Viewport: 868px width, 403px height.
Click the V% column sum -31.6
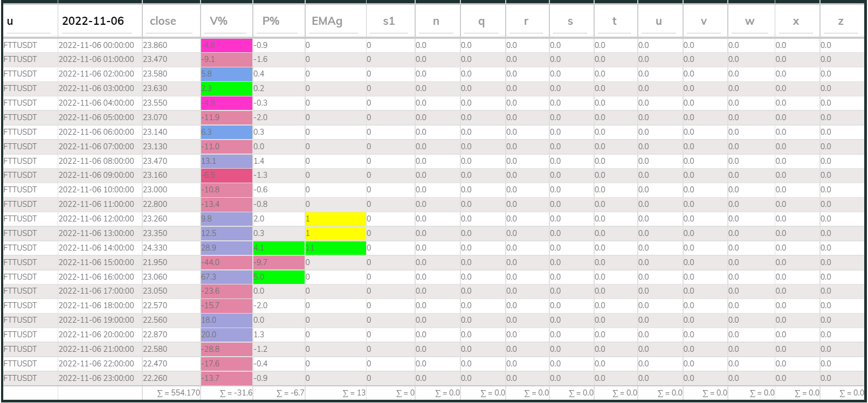click(236, 393)
